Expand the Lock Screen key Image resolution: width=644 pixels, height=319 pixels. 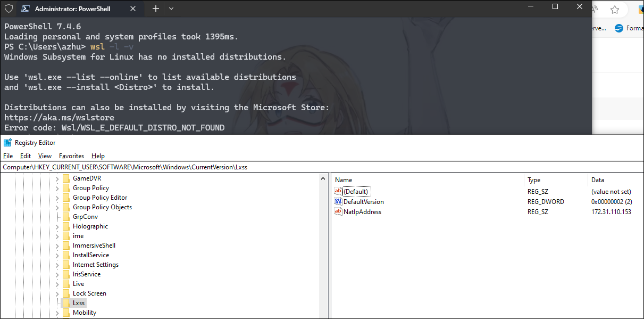[57, 293]
